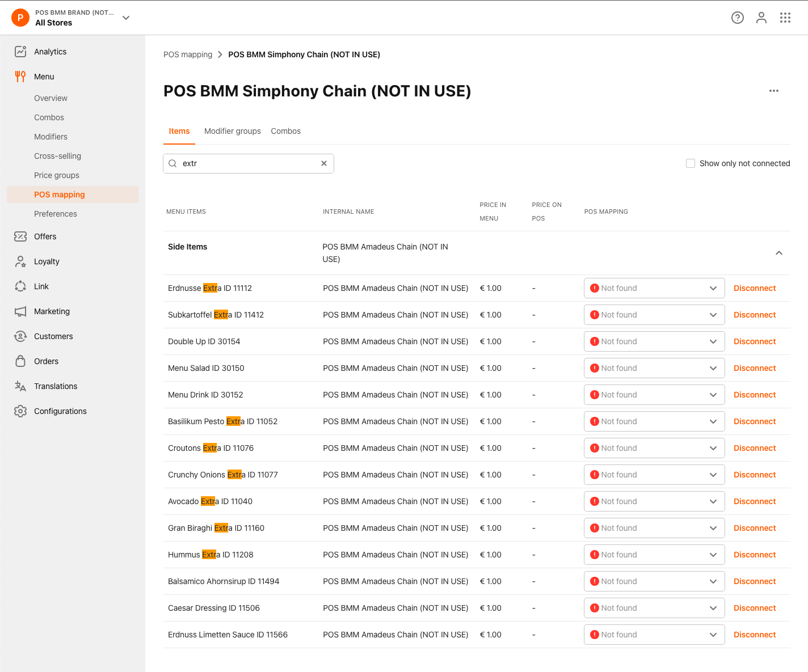Image resolution: width=808 pixels, height=672 pixels.
Task: Disconnect Gran Biraghi Extra ID 11160
Action: click(x=755, y=528)
